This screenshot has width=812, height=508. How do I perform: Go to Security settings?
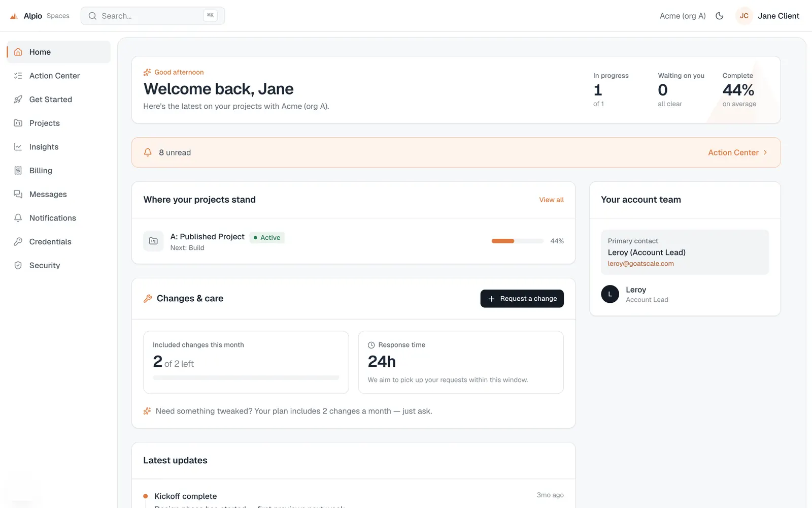[x=58, y=265]
